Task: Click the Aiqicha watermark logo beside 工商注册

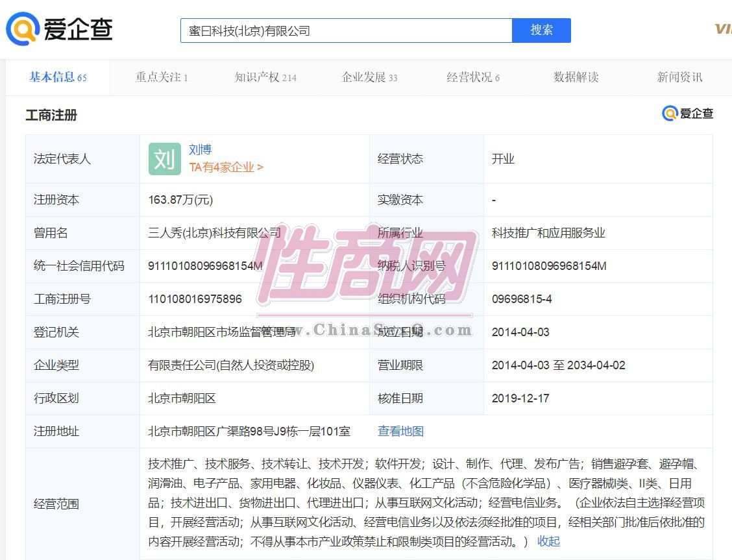Action: (687, 114)
